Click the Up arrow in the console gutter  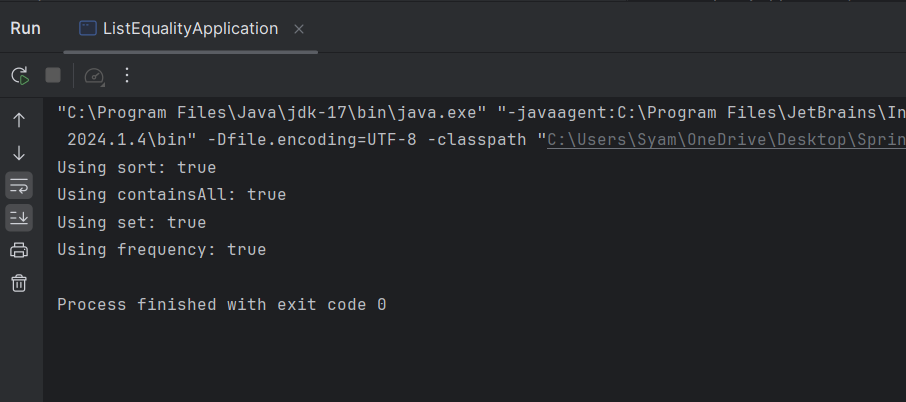[x=19, y=121]
